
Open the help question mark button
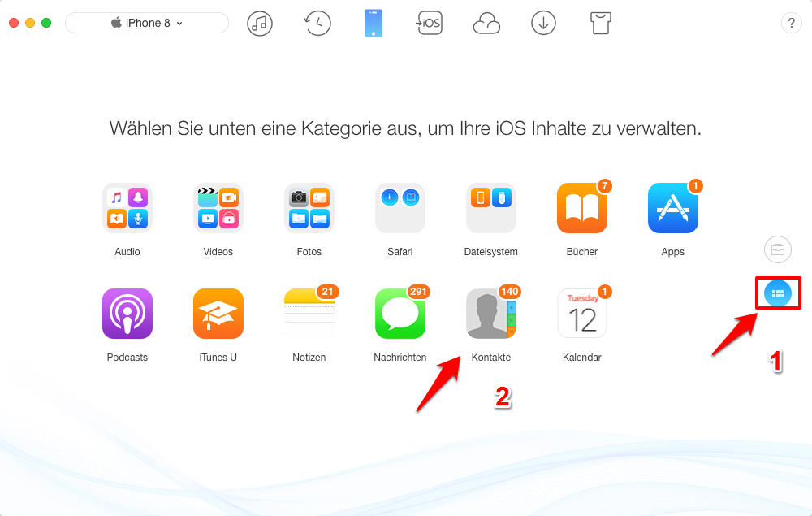point(791,23)
